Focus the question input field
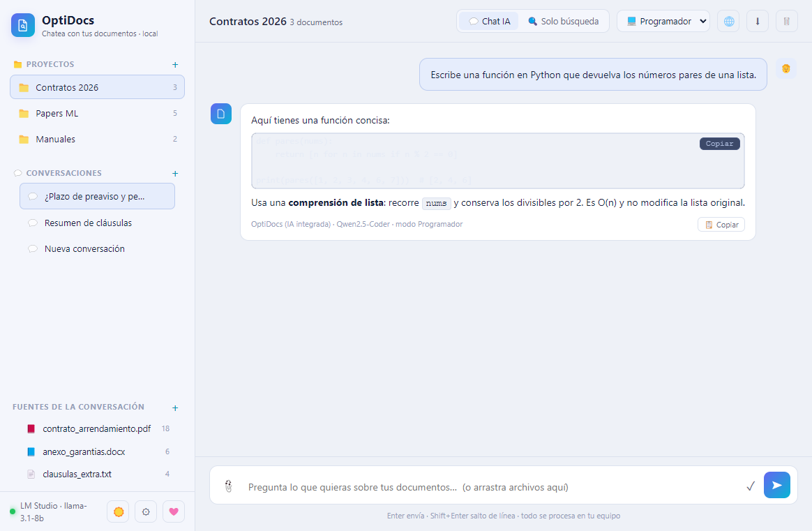The width and height of the screenshot is (812, 531). [x=492, y=487]
